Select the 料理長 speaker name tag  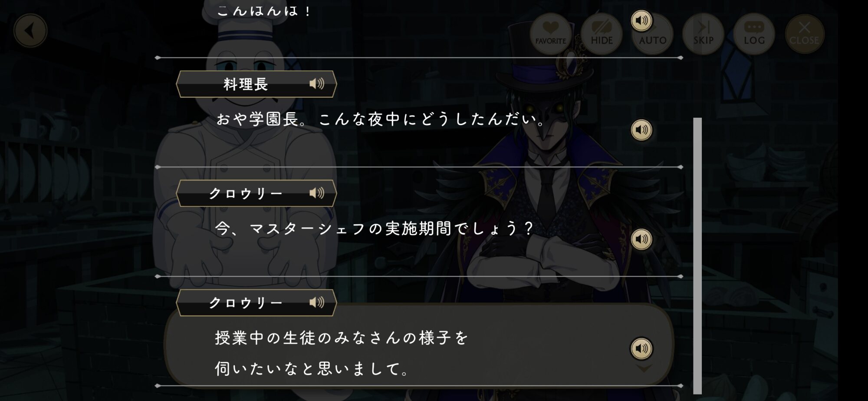coord(256,84)
